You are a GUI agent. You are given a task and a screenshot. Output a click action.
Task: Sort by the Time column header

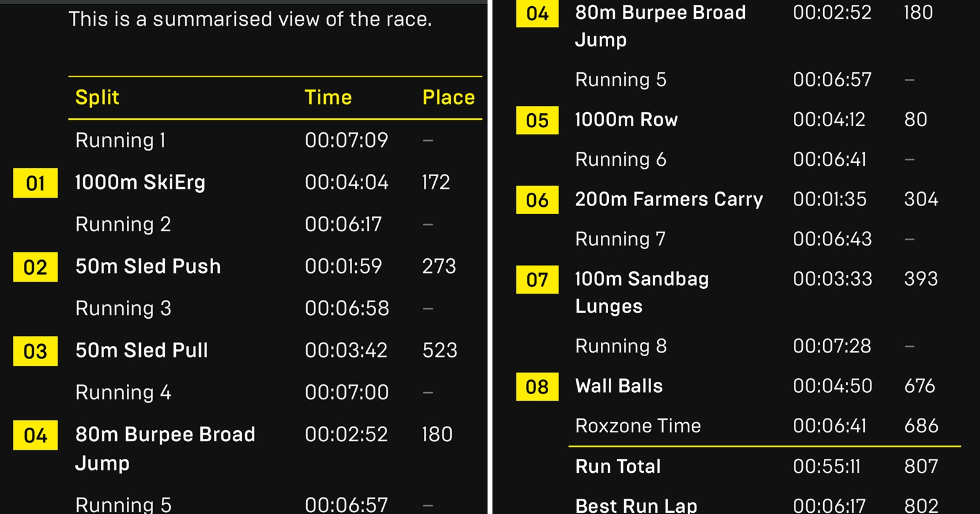coord(328,97)
